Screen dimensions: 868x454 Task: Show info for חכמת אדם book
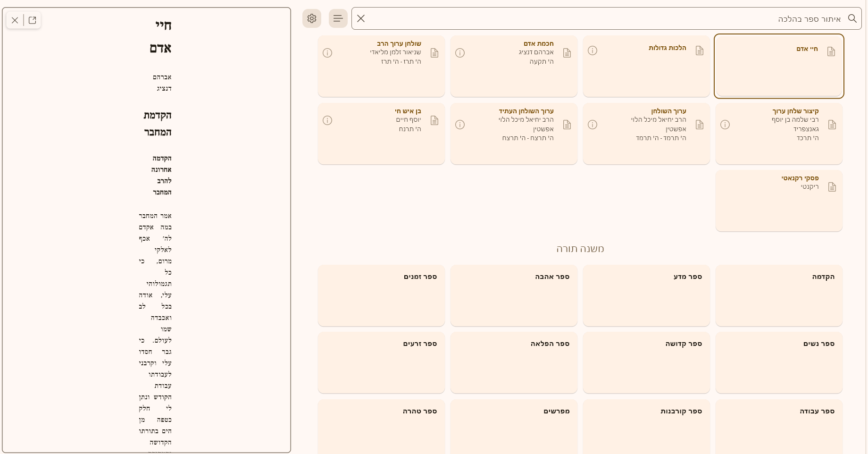tap(460, 53)
